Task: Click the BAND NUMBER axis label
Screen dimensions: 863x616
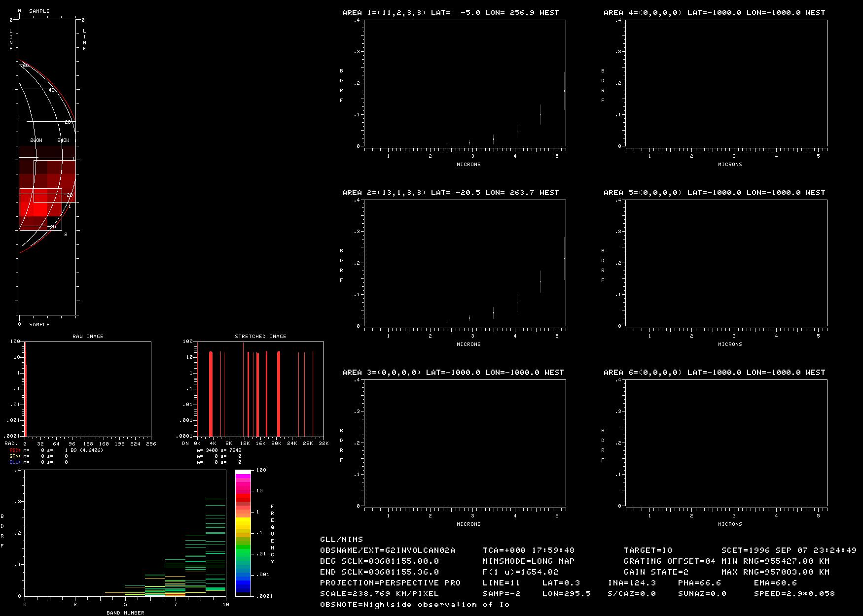Action: click(x=125, y=613)
